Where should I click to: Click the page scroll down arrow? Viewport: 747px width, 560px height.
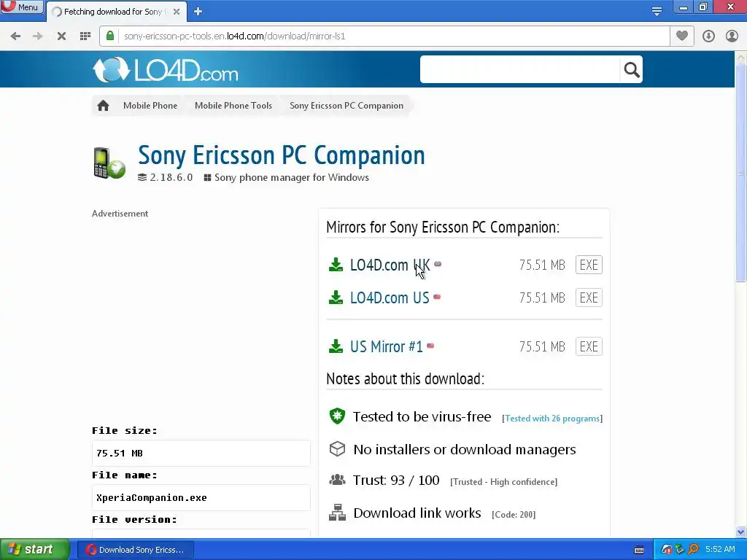point(741,532)
